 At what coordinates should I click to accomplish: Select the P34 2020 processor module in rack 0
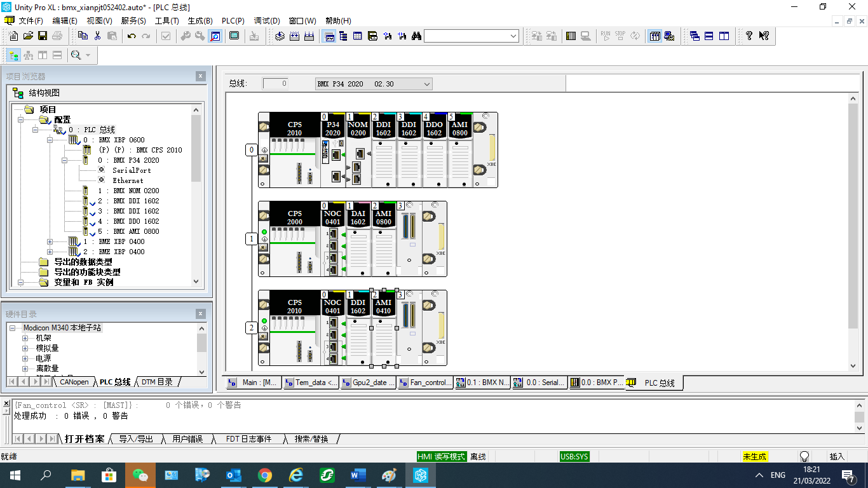click(x=333, y=150)
